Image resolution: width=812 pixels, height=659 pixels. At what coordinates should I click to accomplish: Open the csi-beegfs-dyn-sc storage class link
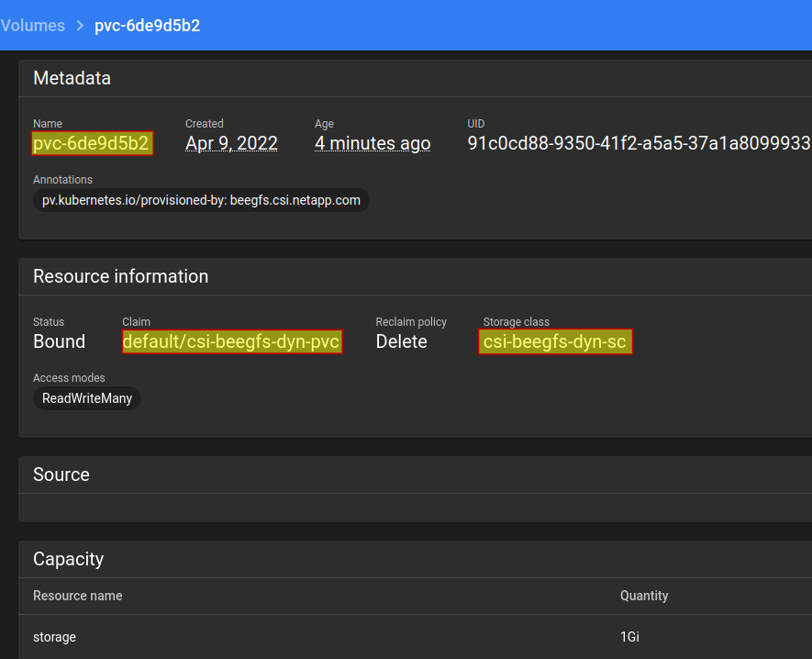(x=555, y=341)
